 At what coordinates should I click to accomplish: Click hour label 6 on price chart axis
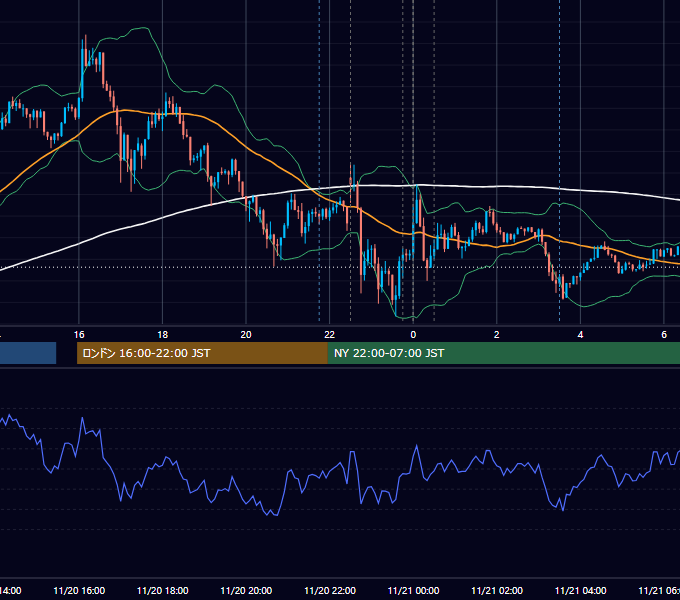tap(664, 335)
